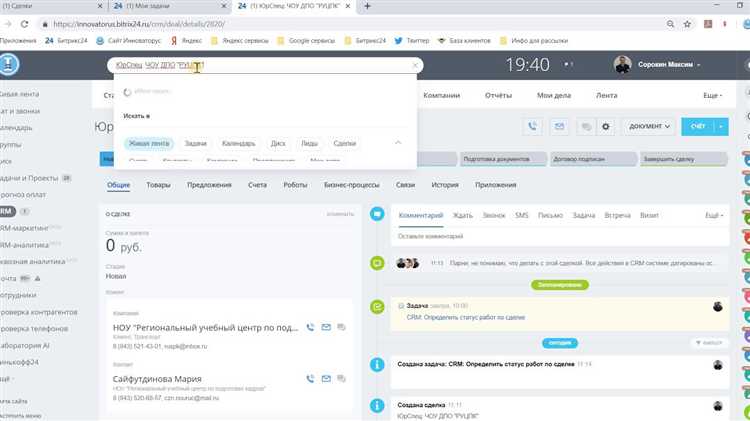Viewport: 750px width, 421px height.
Task: Open the Документ dropdown
Action: 649,126
